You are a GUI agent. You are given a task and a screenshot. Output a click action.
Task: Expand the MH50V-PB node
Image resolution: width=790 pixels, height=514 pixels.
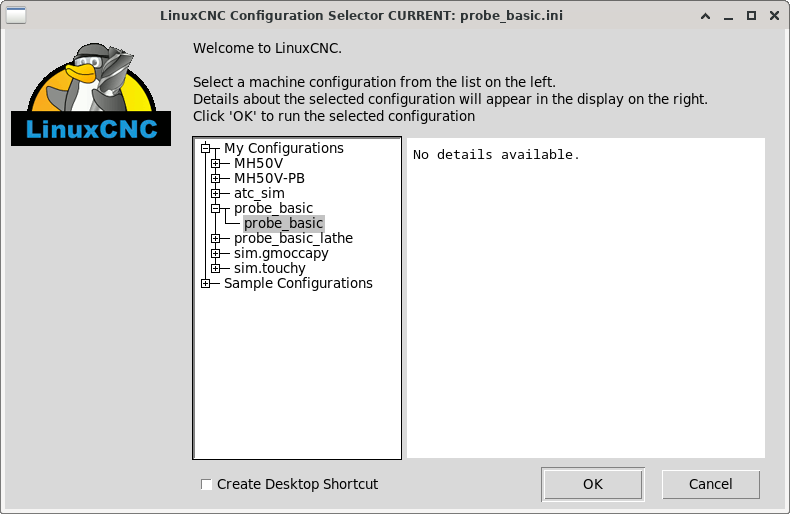click(x=216, y=178)
